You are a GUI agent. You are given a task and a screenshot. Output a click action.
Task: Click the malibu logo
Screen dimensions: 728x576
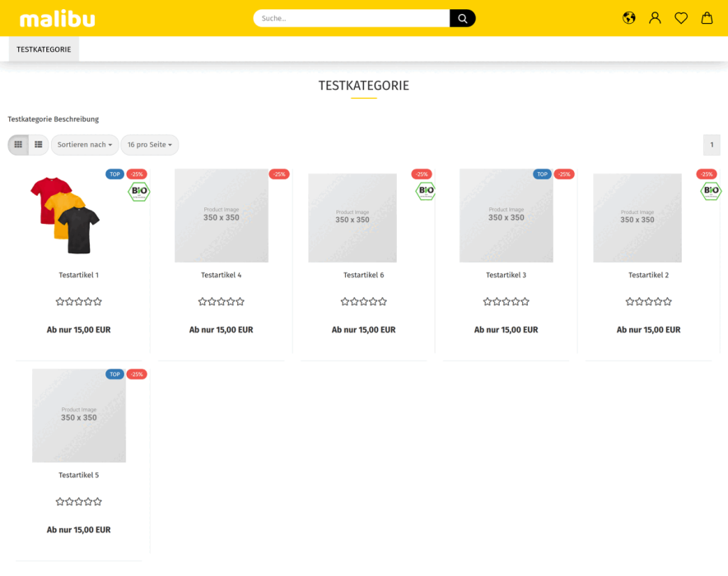[x=57, y=19]
